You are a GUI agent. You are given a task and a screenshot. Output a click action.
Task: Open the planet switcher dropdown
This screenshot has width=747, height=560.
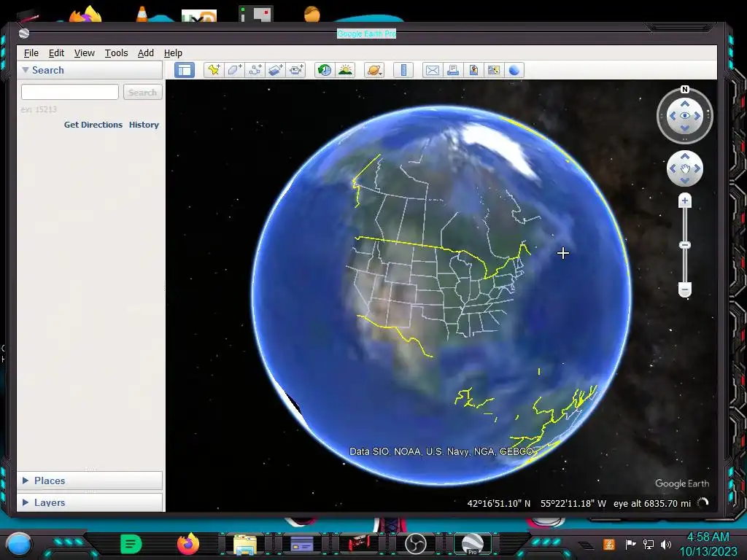pyautogui.click(x=374, y=71)
